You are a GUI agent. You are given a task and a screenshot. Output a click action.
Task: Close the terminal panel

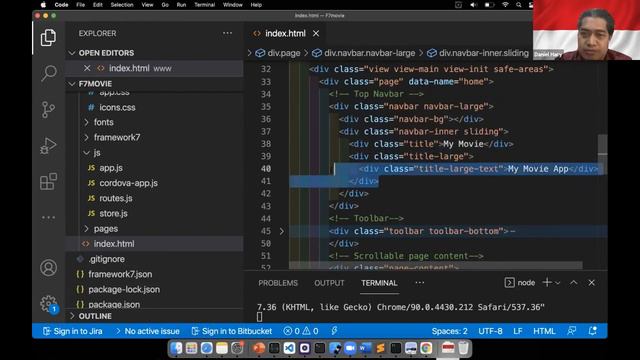click(591, 282)
